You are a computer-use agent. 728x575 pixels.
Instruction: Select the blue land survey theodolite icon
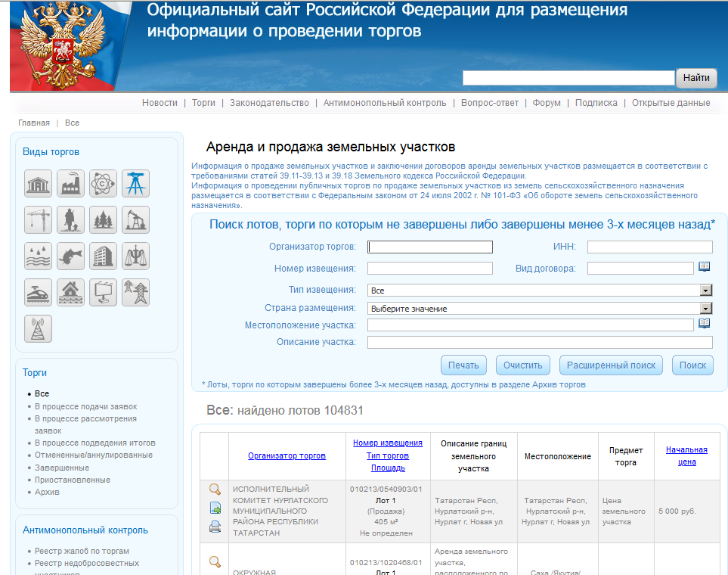[x=136, y=183]
